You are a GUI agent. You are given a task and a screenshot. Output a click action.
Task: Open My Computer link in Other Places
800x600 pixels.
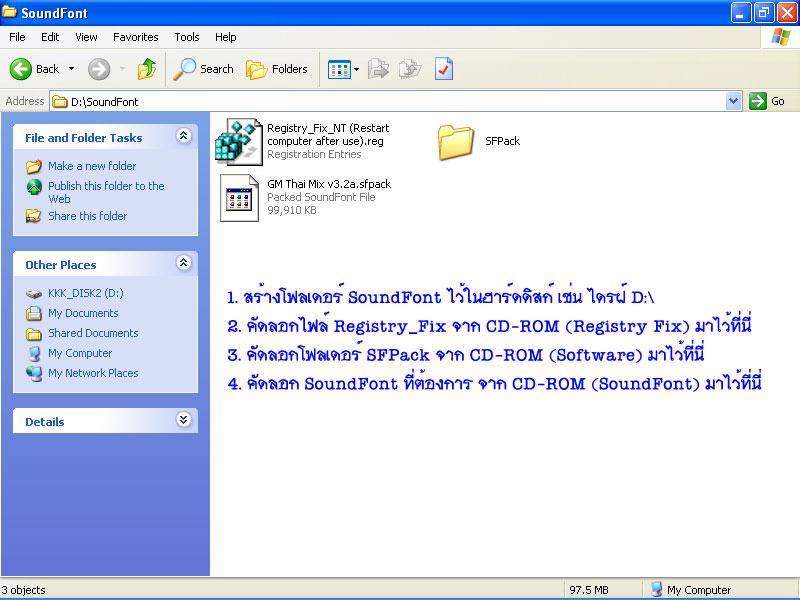tap(80, 353)
